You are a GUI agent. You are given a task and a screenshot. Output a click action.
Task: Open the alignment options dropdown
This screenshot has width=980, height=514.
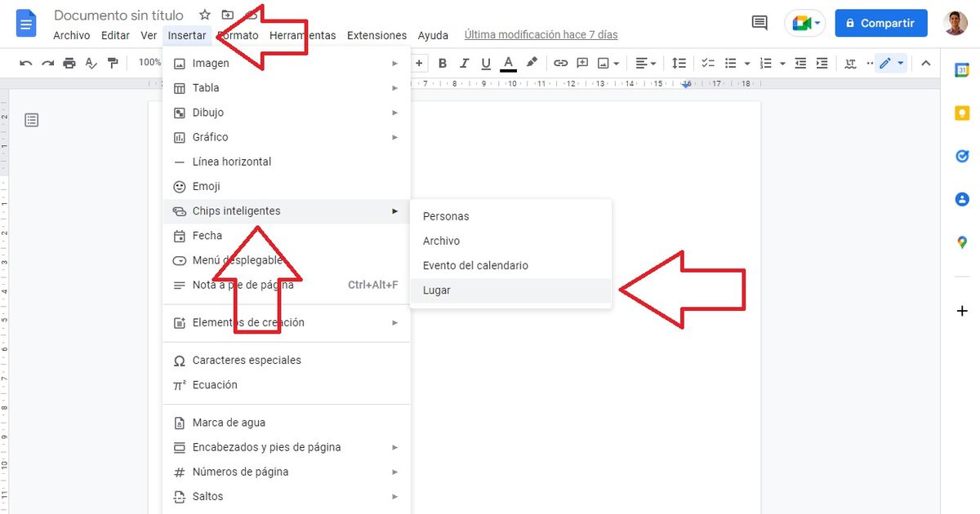click(x=645, y=63)
